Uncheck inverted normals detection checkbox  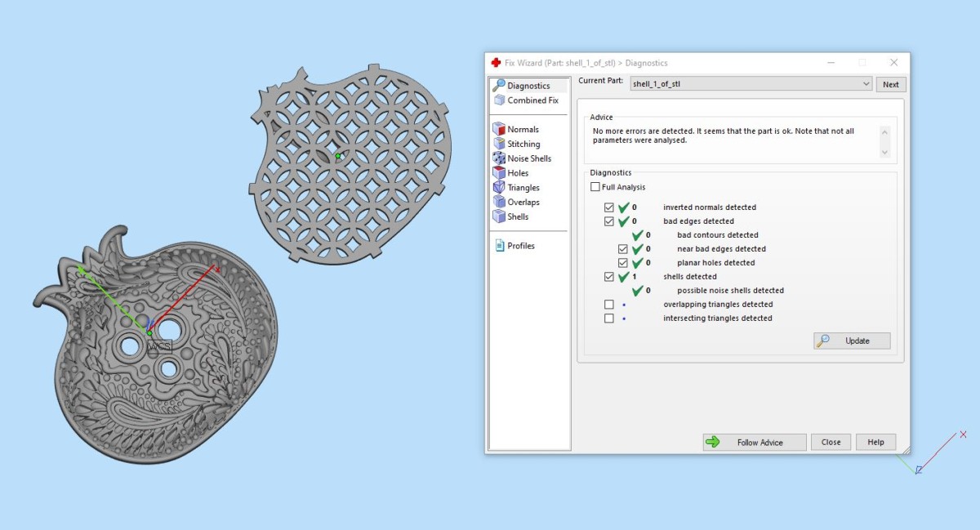(609, 207)
